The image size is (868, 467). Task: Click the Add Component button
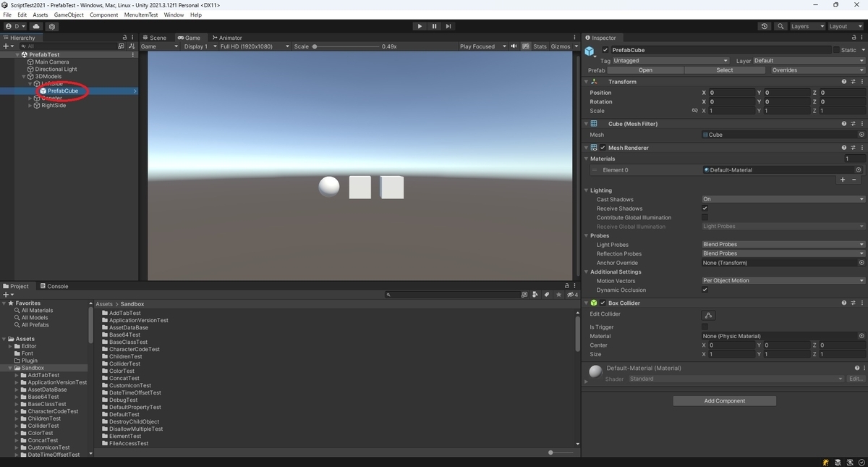pyautogui.click(x=725, y=401)
